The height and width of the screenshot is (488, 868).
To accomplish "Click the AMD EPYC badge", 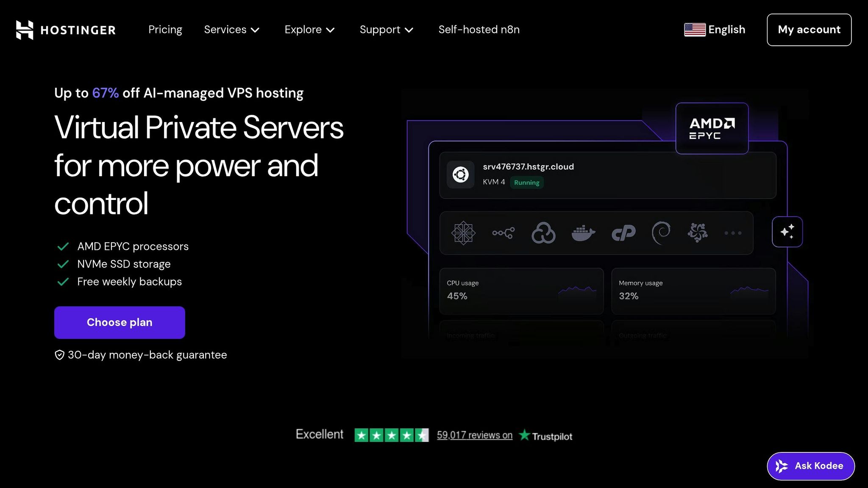I will pos(712,128).
